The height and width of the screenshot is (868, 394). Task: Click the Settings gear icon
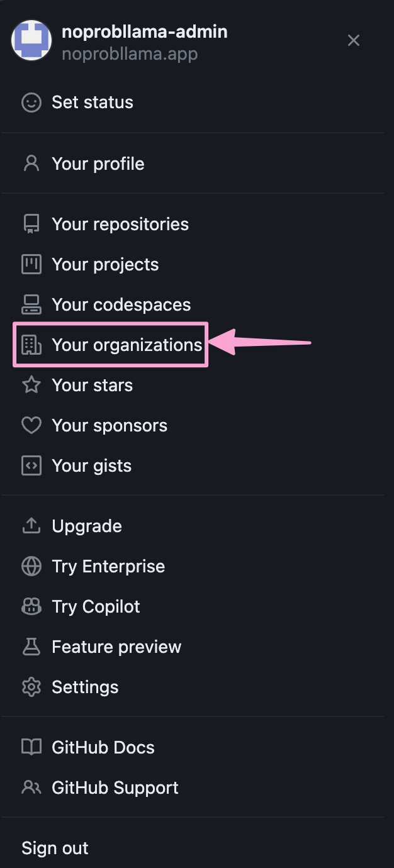(31, 687)
